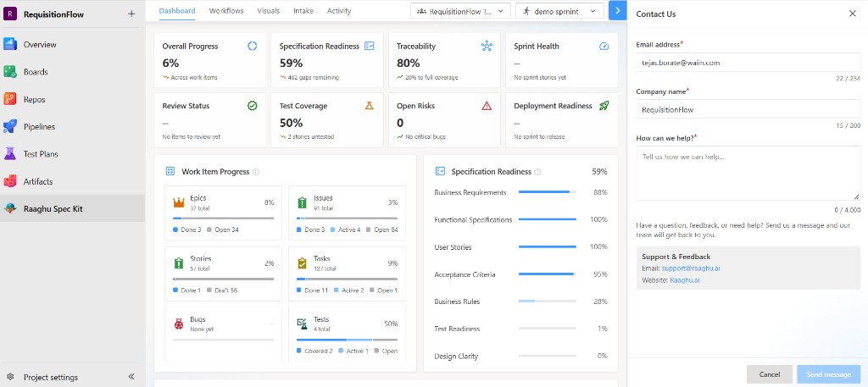Screen dimensions: 868x387
Task: Click the Cancel button
Action: [x=770, y=374]
